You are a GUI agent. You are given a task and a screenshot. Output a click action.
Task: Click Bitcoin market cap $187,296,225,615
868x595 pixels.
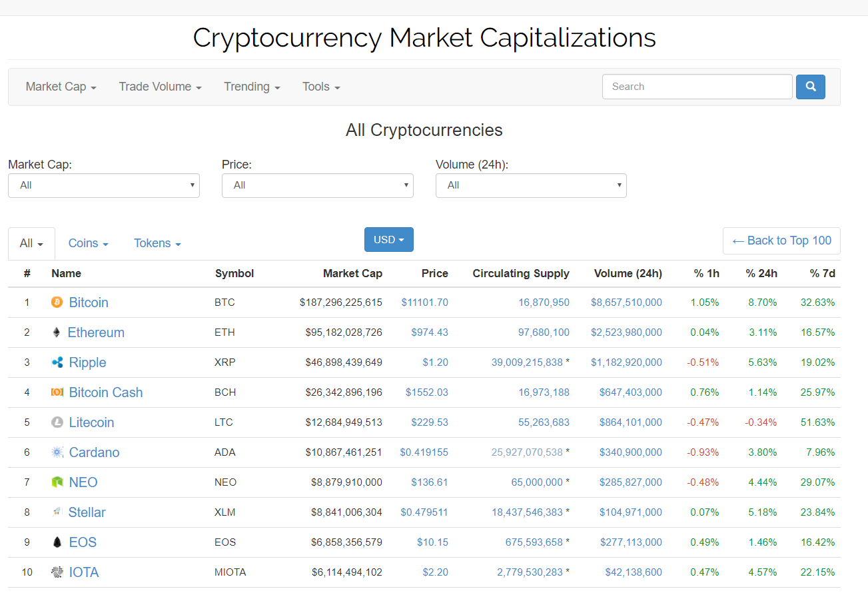341,302
